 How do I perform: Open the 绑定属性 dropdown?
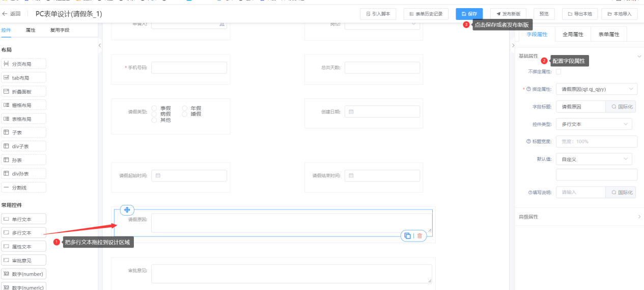point(596,89)
